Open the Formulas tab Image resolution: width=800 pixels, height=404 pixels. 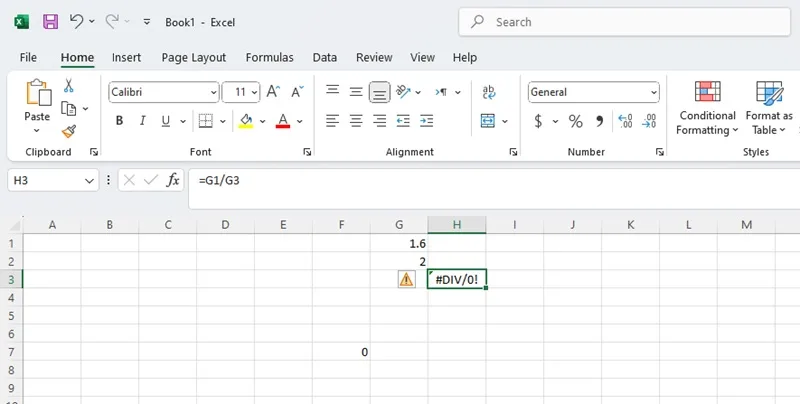point(269,57)
